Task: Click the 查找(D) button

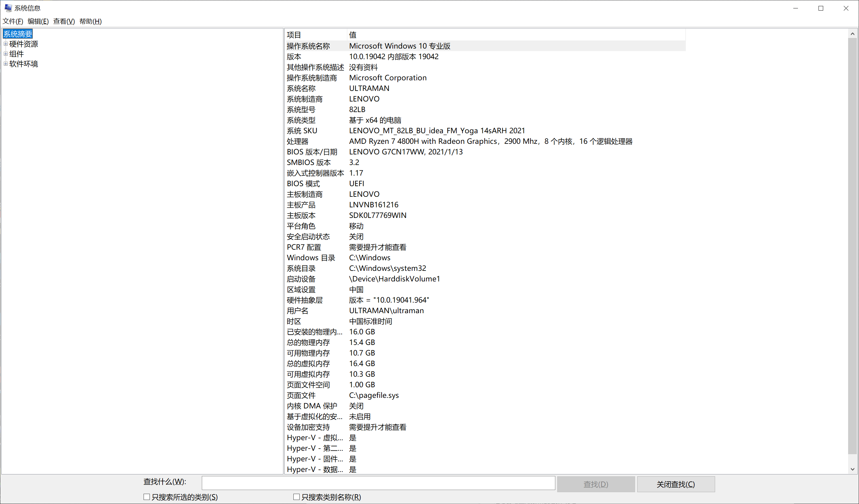Action: click(x=596, y=484)
